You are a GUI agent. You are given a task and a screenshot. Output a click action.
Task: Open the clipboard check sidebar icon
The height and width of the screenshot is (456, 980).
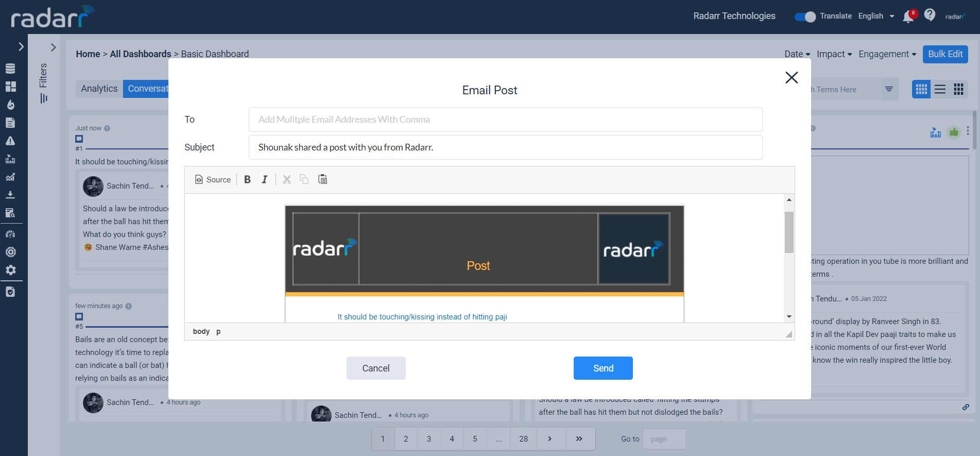(10, 292)
